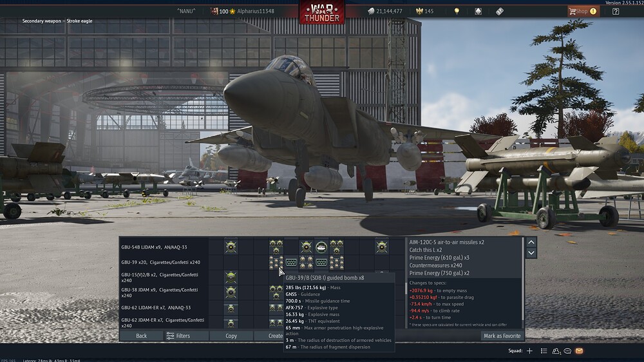Image resolution: width=644 pixels, height=362 pixels.
Task: Select the GBU-39 x20 preset row
Action: [x=164, y=262]
